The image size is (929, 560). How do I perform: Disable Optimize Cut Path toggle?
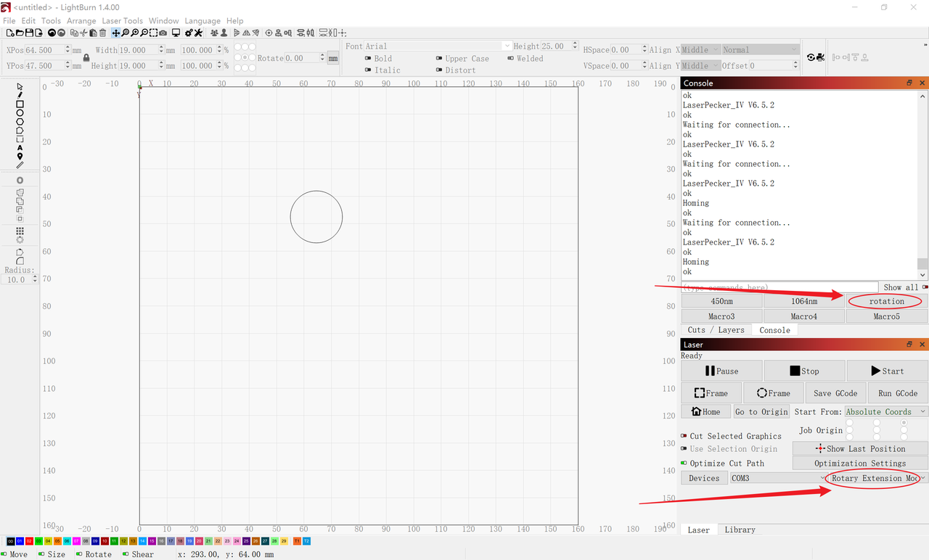(684, 464)
